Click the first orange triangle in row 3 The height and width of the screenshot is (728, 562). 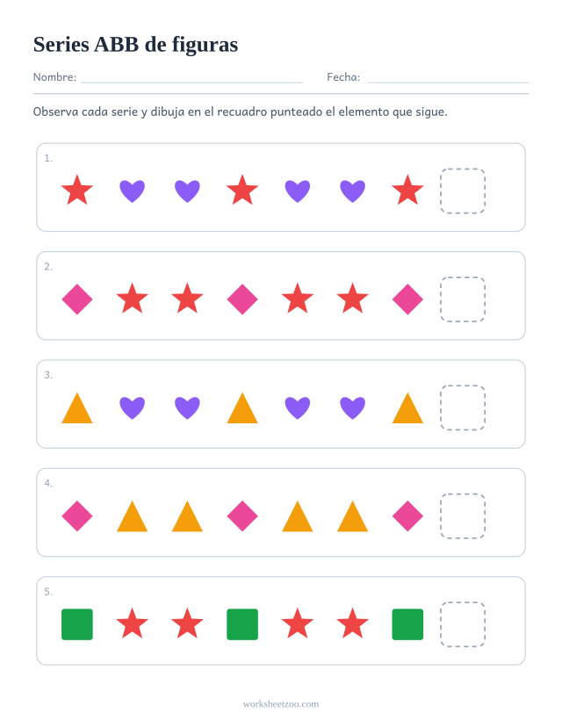[77, 408]
